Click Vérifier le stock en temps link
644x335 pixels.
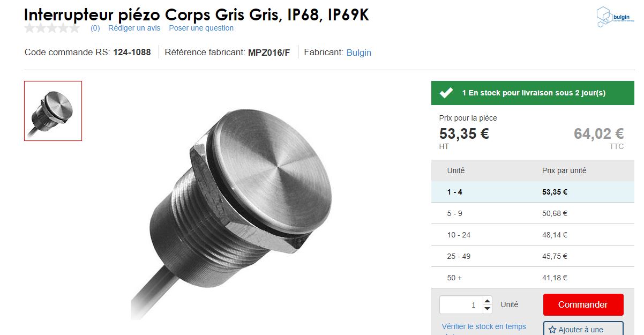483,326
